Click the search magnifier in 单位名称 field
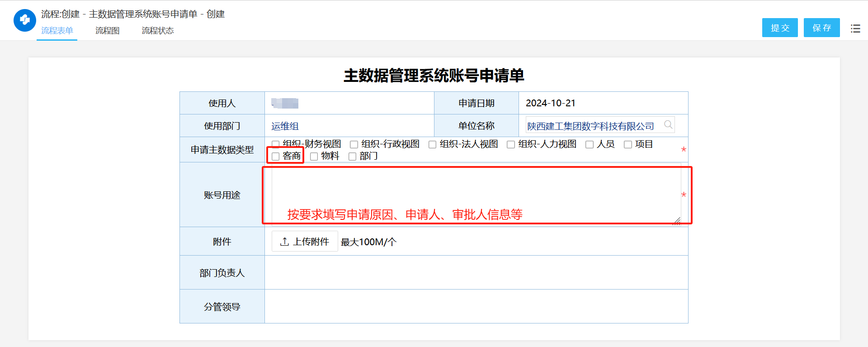This screenshot has height=347, width=868. [x=668, y=125]
